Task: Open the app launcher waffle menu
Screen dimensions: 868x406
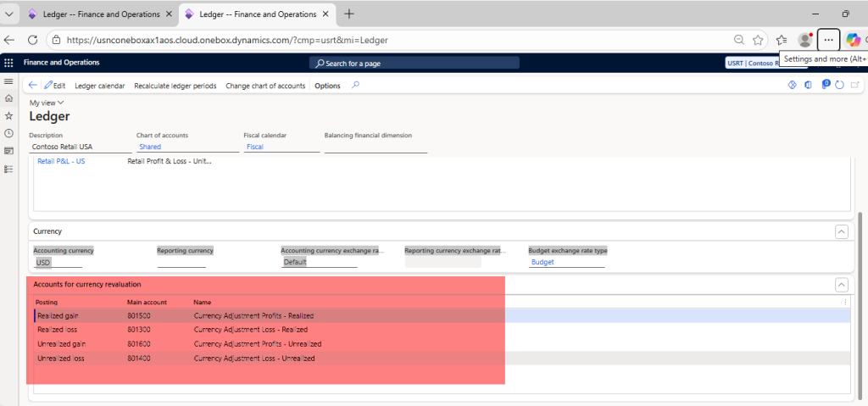Action: [x=8, y=63]
